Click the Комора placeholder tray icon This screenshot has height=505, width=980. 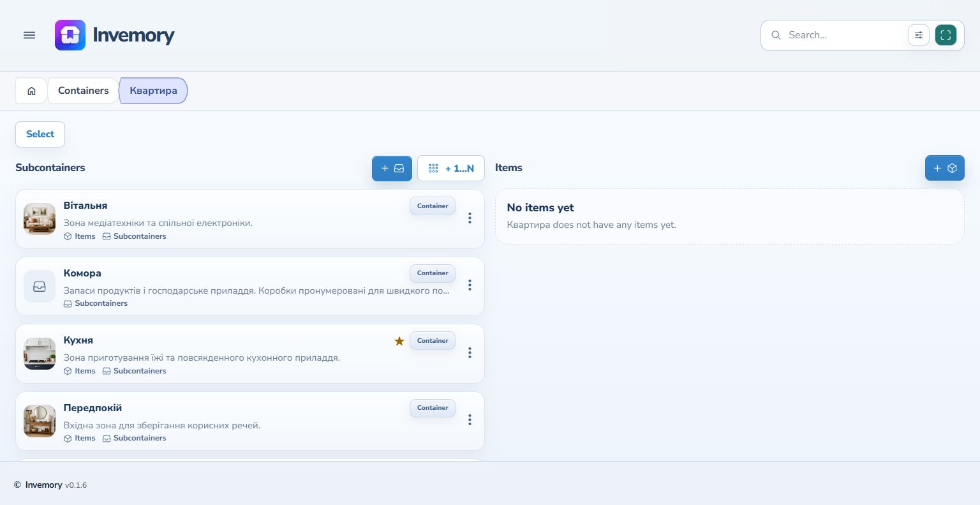[x=40, y=287]
